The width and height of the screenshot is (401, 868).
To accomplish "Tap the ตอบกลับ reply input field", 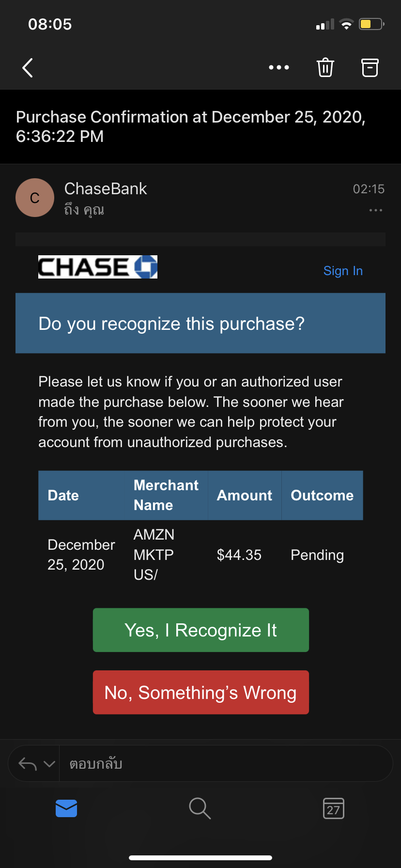I will [226, 764].
